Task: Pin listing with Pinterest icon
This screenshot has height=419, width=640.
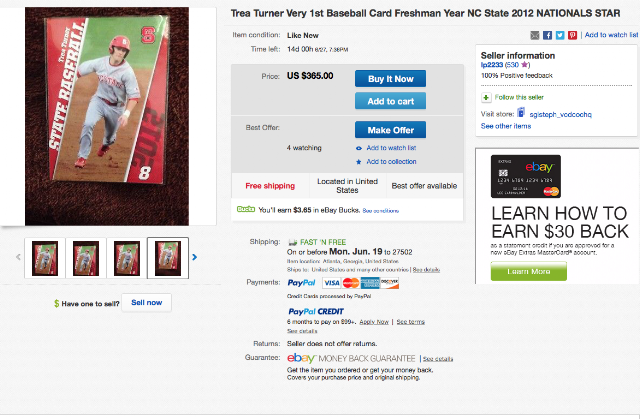Action: tap(572, 35)
